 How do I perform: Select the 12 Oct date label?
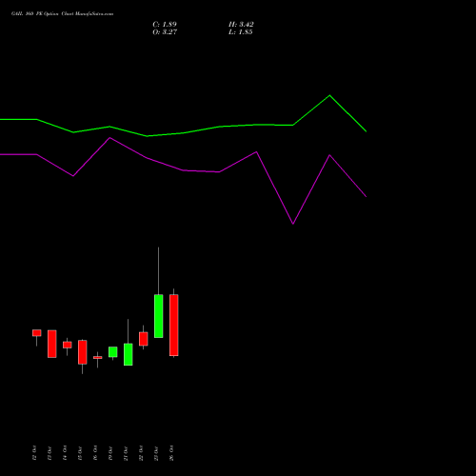[x=34, y=453]
